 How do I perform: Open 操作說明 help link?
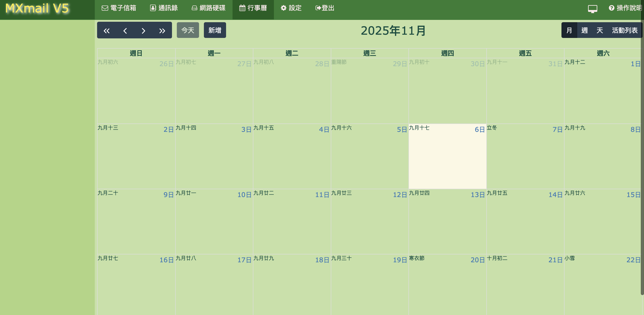625,8
